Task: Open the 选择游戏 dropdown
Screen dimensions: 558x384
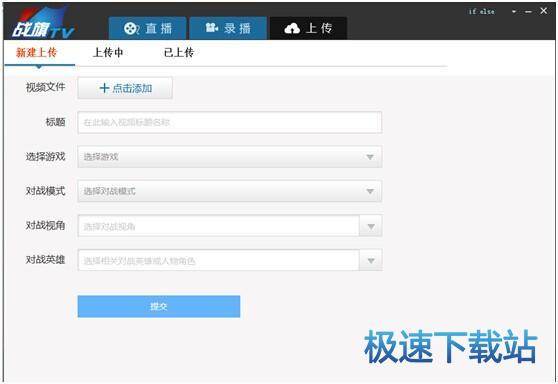Action: pos(230,157)
